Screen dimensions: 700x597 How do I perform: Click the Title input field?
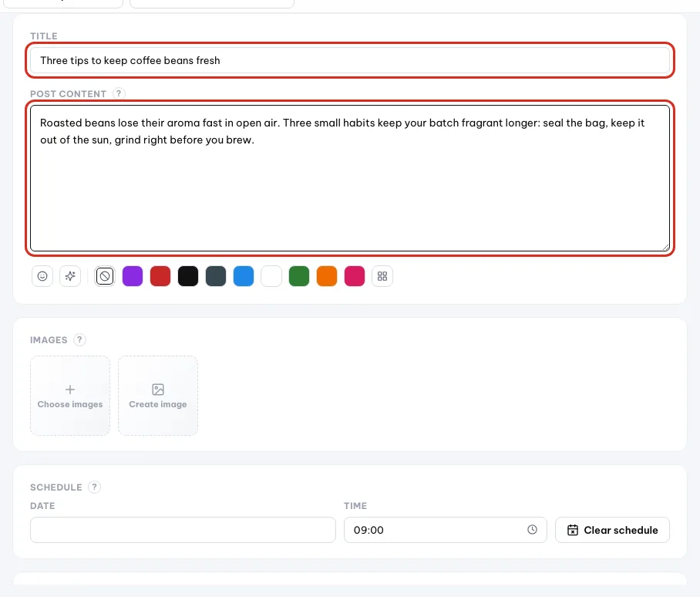pyautogui.click(x=350, y=60)
